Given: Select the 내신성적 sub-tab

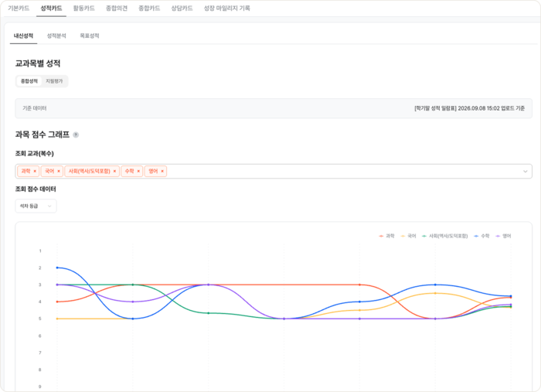Looking at the screenshot, I should pos(23,36).
